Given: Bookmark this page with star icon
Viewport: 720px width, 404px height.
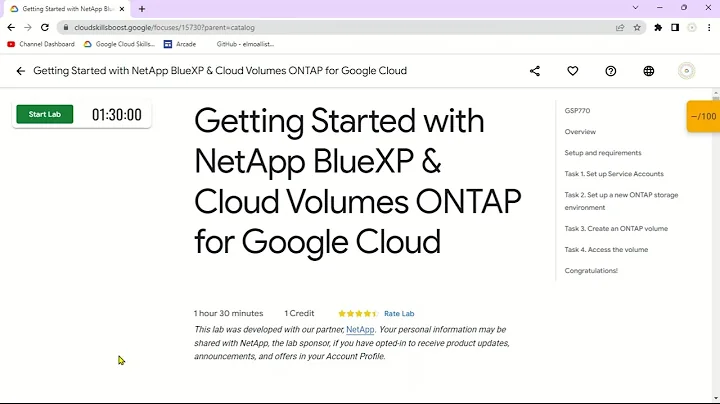Looking at the screenshot, I should (x=637, y=28).
